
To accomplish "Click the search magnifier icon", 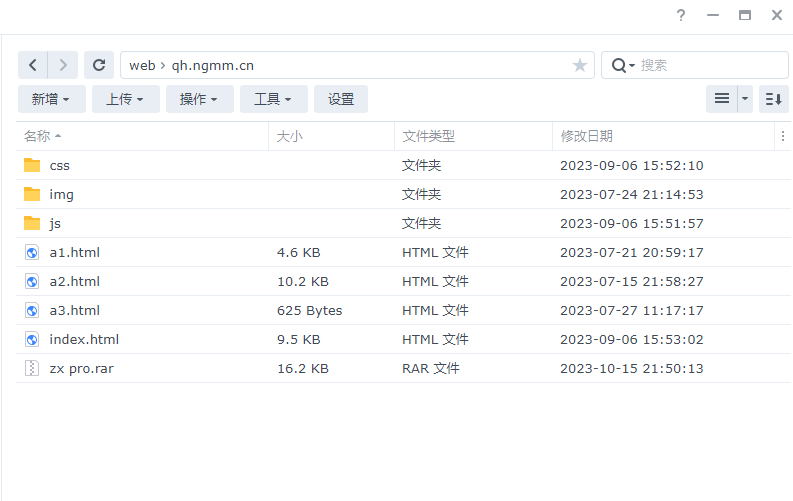I will (x=619, y=65).
